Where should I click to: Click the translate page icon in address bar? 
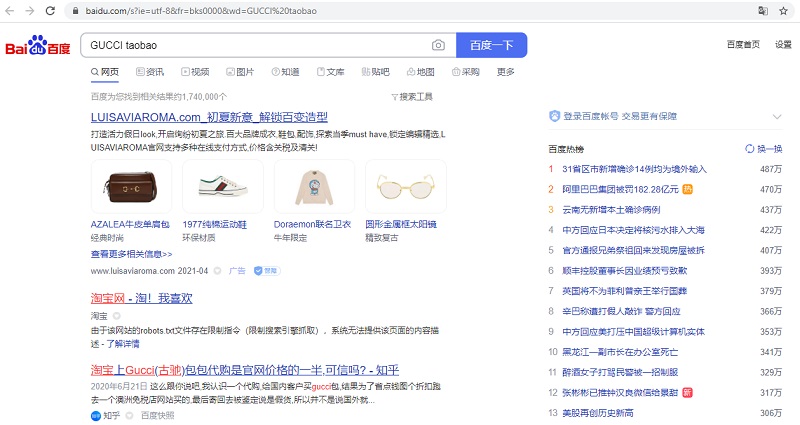click(763, 10)
